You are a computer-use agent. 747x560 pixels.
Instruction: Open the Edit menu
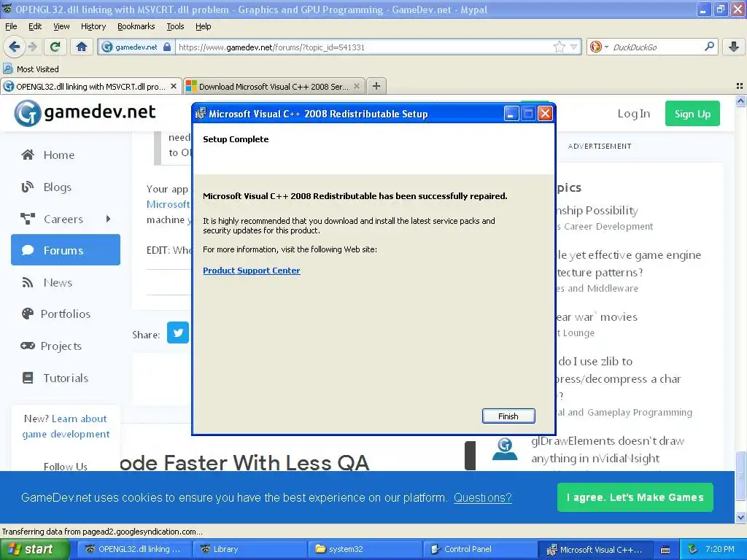click(35, 26)
